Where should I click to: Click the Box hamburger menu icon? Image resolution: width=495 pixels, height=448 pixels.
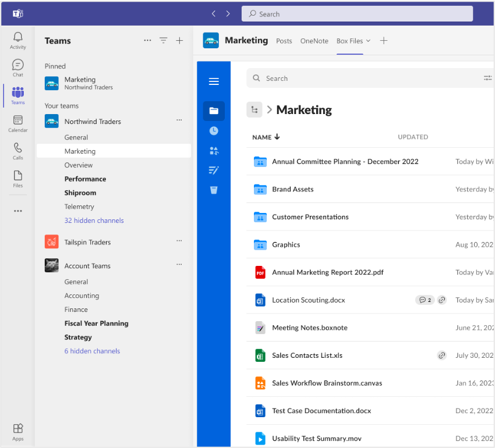(214, 81)
